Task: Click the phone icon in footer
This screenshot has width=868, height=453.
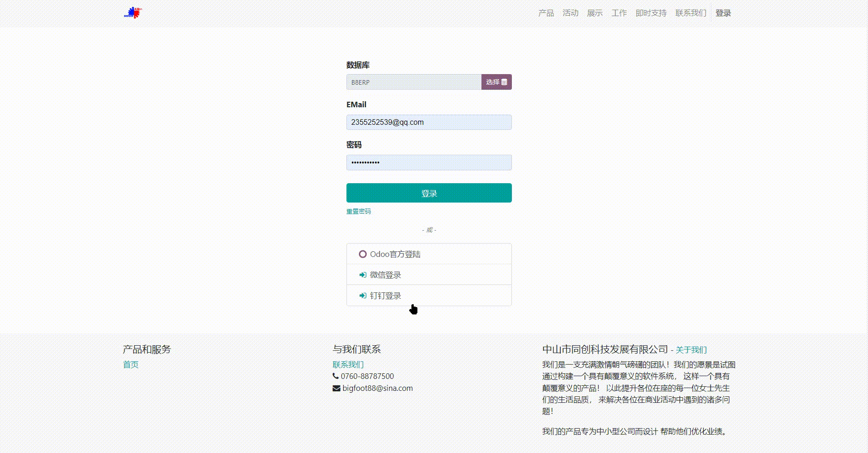Action: tap(335, 376)
